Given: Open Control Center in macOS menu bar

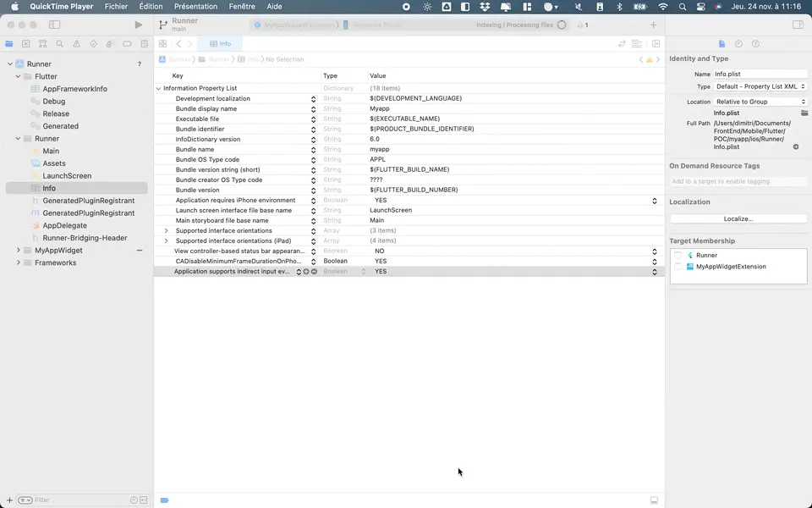Looking at the screenshot, I should (x=700, y=7).
